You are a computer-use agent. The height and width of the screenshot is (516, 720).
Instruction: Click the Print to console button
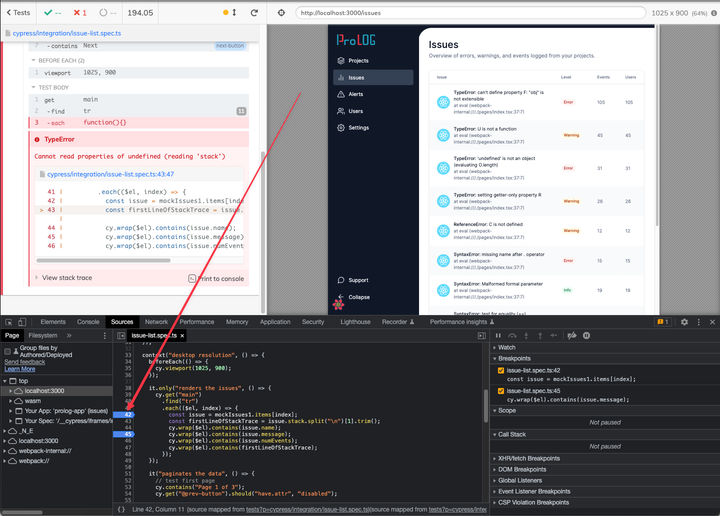click(x=216, y=278)
